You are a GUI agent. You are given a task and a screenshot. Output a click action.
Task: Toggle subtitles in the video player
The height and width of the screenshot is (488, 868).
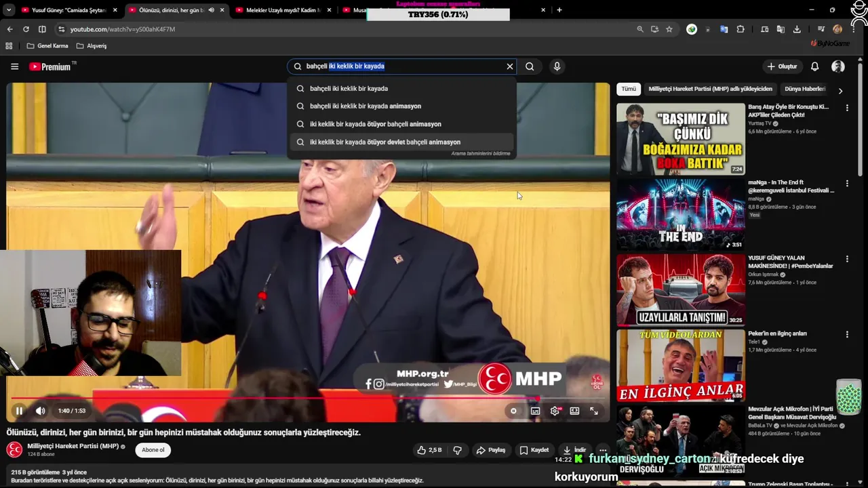(x=535, y=411)
